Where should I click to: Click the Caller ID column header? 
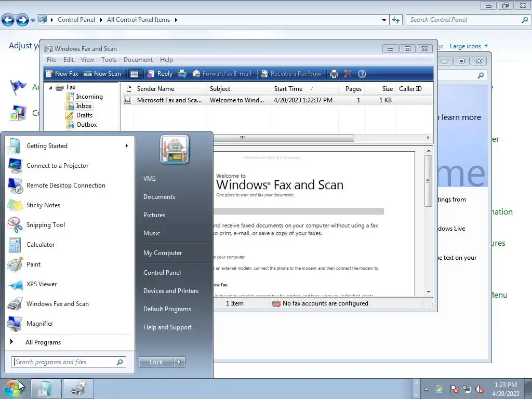414,89
